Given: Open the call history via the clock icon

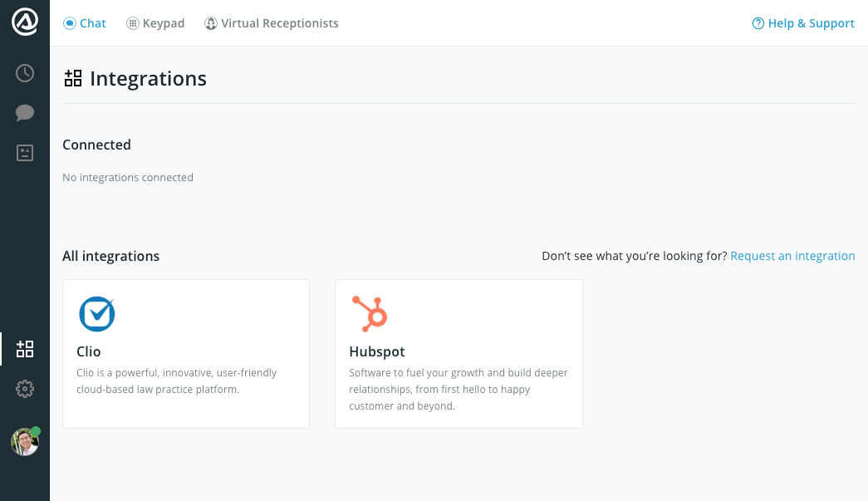Looking at the screenshot, I should (x=25, y=73).
